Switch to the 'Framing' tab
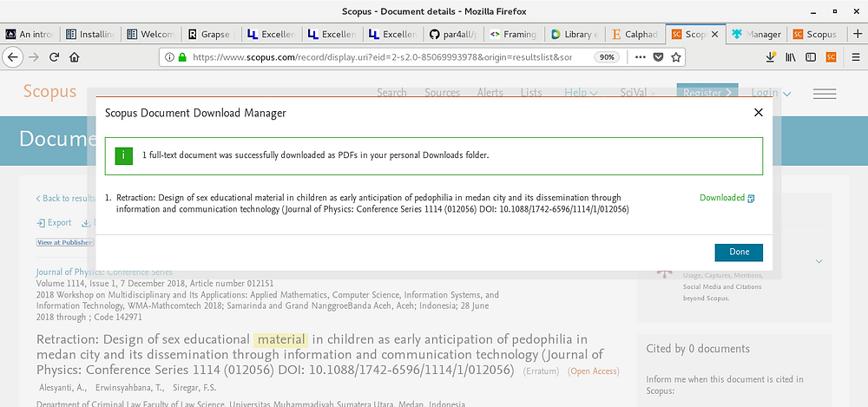 coord(514,35)
